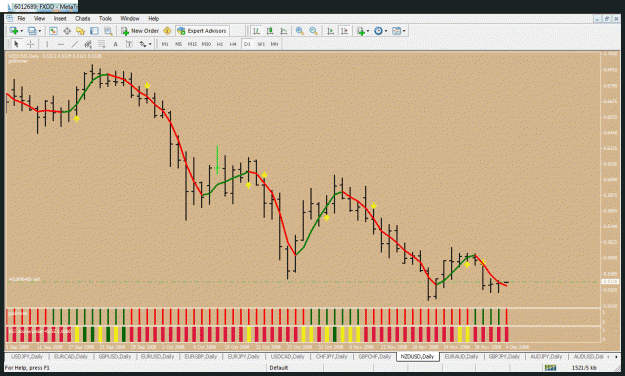The height and width of the screenshot is (376, 625).
Task: Switch to the AUDJPY,Daily chart tab
Action: tap(546, 356)
